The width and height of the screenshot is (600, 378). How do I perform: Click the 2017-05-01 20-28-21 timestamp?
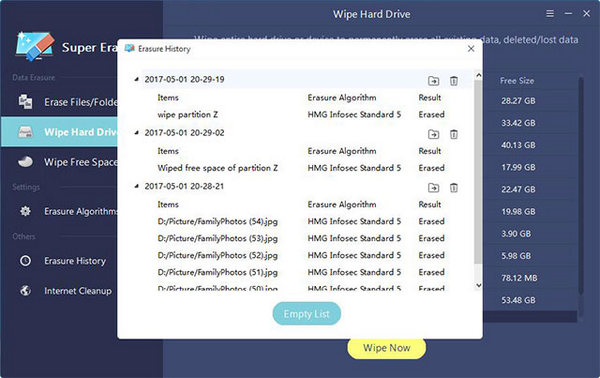pos(184,186)
